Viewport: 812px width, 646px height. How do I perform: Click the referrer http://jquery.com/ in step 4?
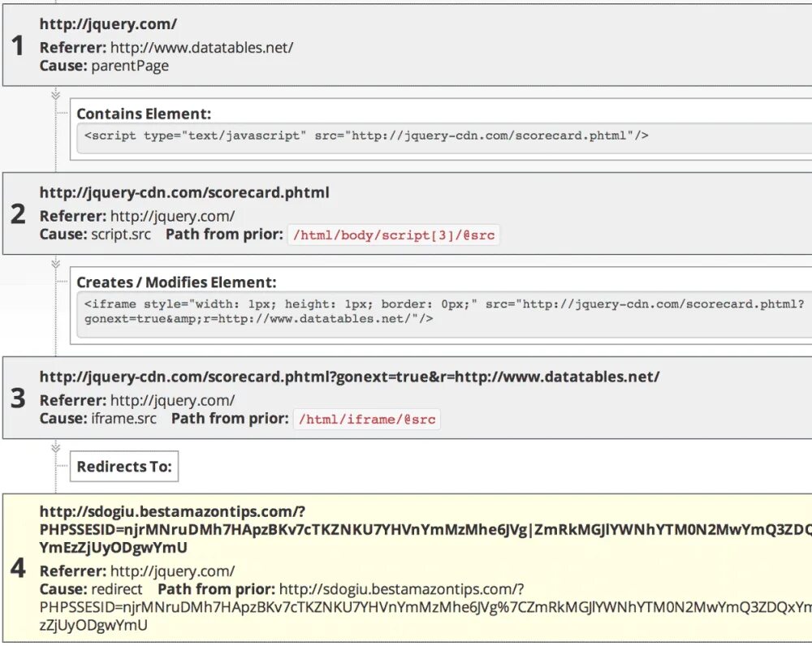tap(172, 571)
